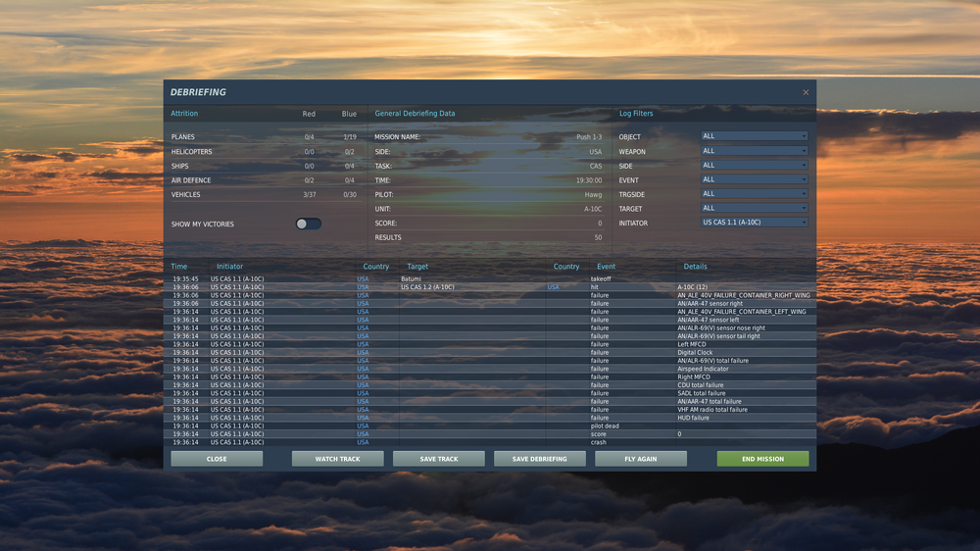
Task: Select the Airspeed Indicator failure row
Action: [x=491, y=369]
